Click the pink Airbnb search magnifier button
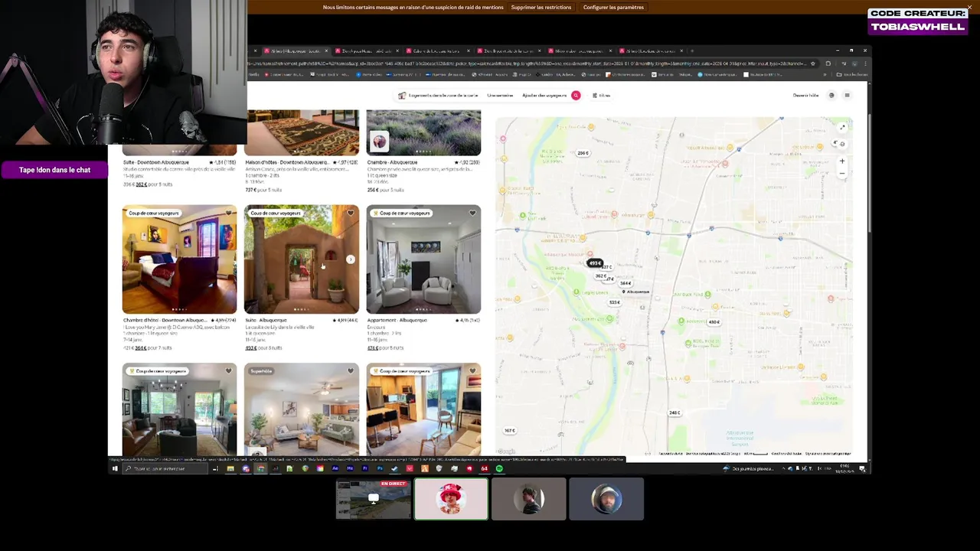980x551 pixels. click(576, 96)
